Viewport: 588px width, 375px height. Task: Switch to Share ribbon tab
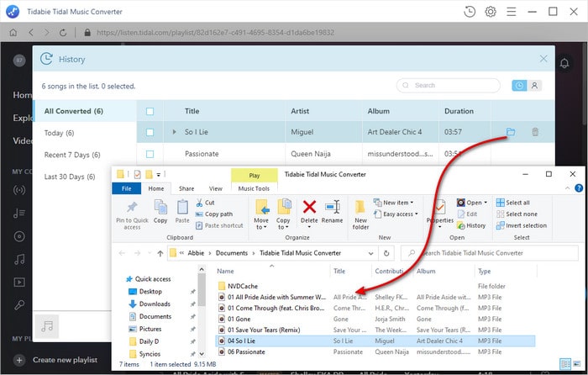(x=186, y=188)
